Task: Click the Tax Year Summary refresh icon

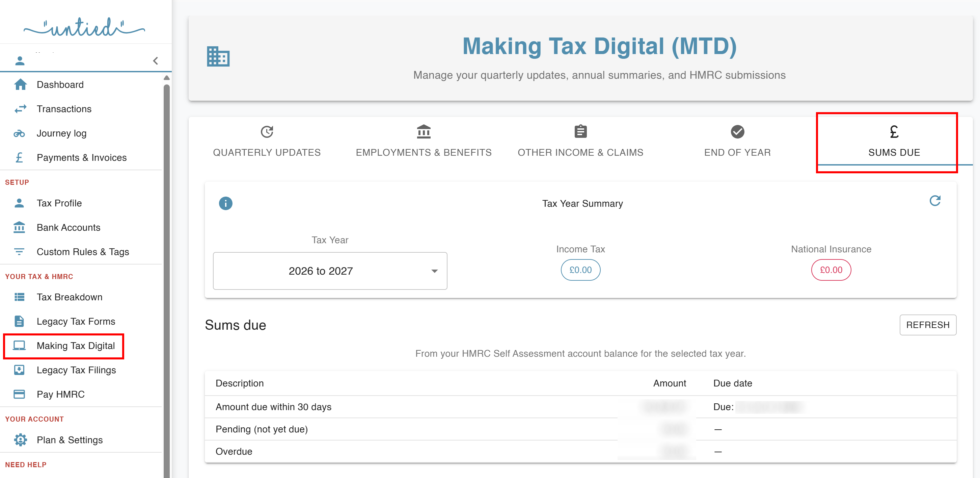Action: pyautogui.click(x=935, y=201)
